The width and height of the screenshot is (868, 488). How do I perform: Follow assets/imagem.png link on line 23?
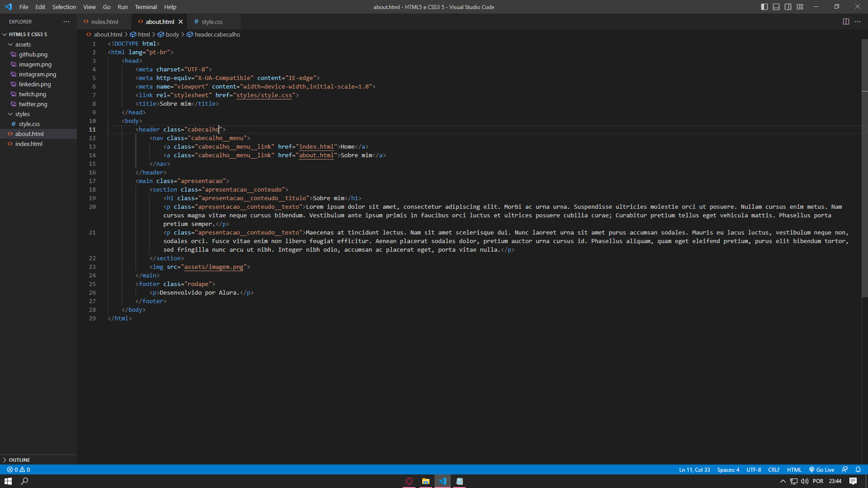(x=214, y=267)
